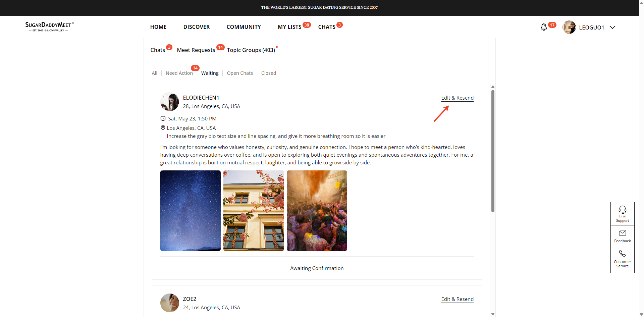The width and height of the screenshot is (644, 317).
Task: Select the Meet Requests tab
Action: tap(196, 50)
